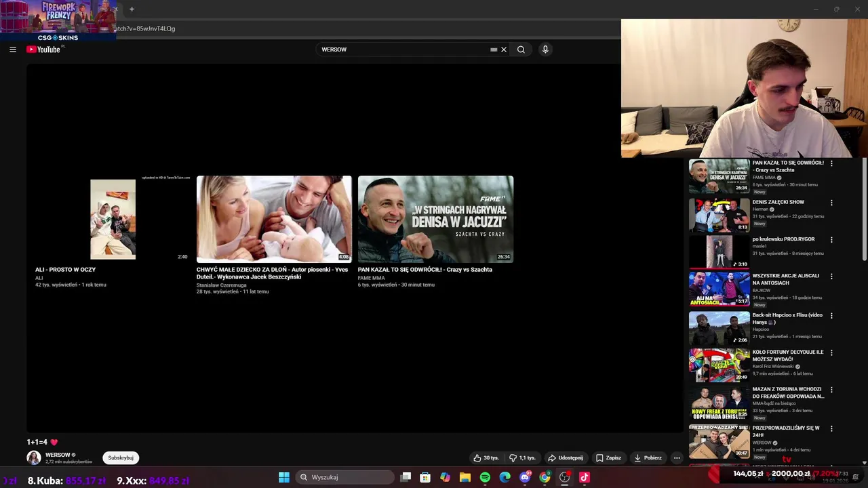The image size is (868, 488).
Task: Open sidebar KOŁO FORTUNY DECYDUJE thumbnail
Action: (719, 365)
